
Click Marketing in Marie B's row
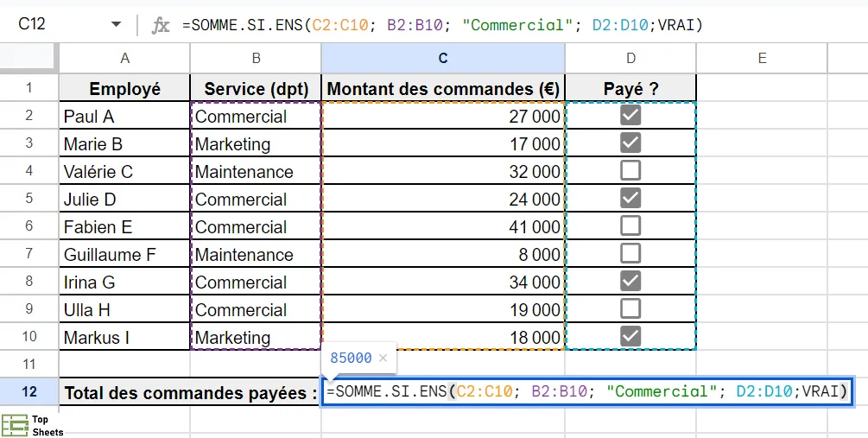(256, 143)
